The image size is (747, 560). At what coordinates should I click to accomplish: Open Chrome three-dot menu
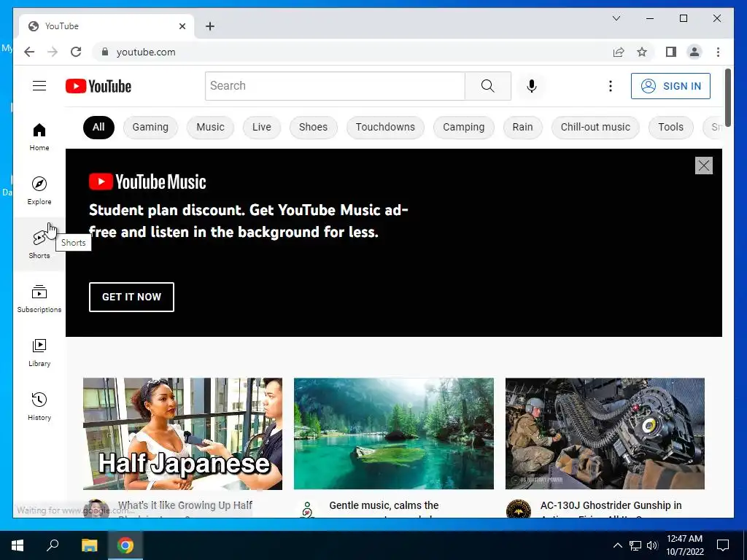pos(718,52)
